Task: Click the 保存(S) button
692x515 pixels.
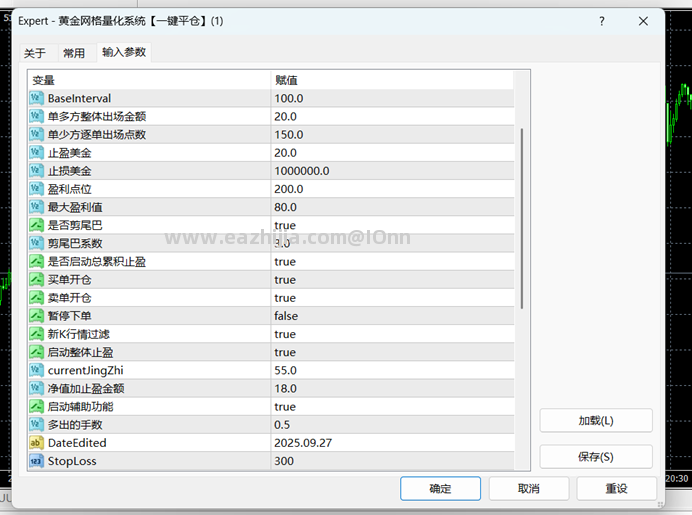Action: (596, 457)
